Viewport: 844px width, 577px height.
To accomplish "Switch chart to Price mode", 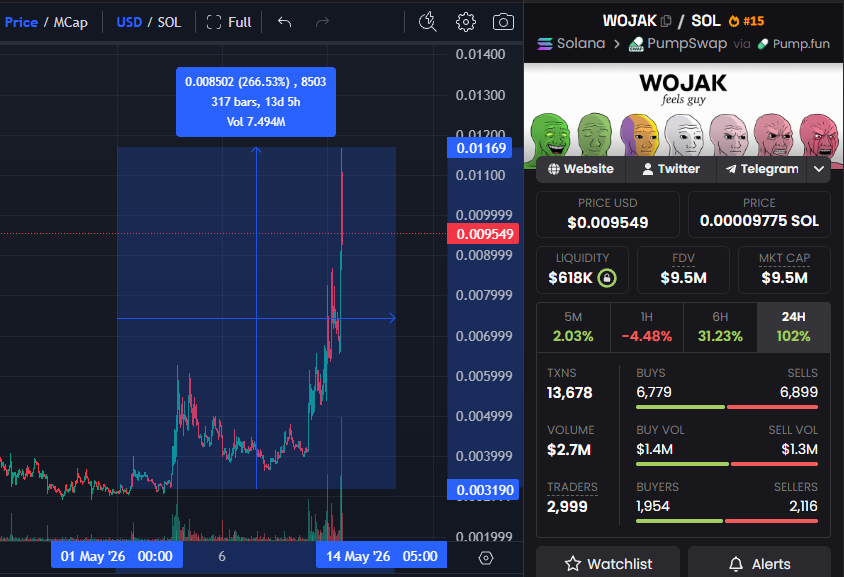I will pyautogui.click(x=21, y=22).
